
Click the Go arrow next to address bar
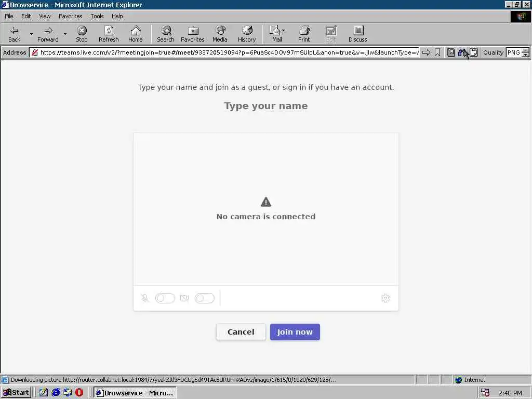426,52
